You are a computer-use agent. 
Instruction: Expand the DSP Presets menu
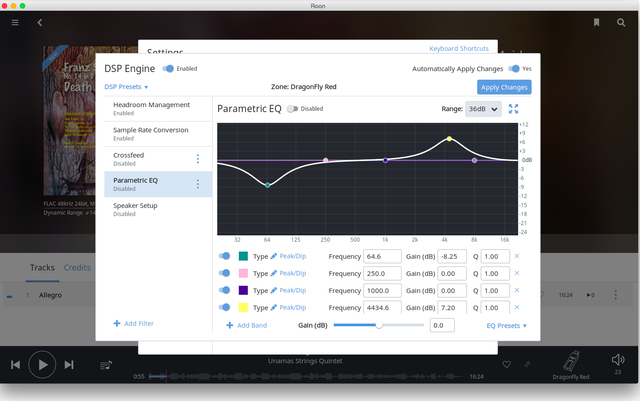pos(129,87)
